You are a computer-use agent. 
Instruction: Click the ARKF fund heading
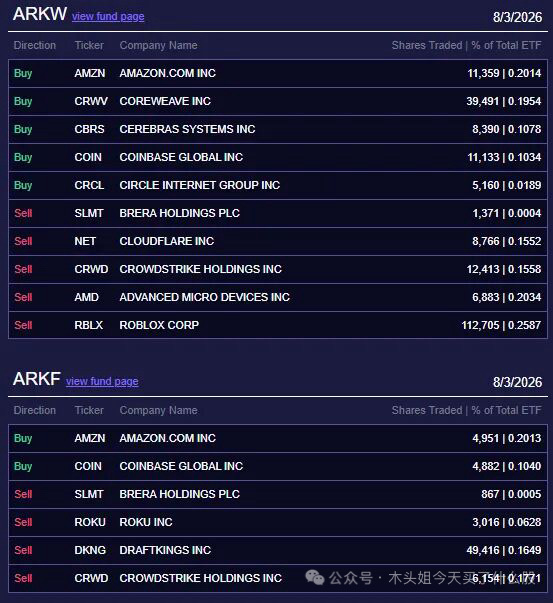(x=37, y=379)
